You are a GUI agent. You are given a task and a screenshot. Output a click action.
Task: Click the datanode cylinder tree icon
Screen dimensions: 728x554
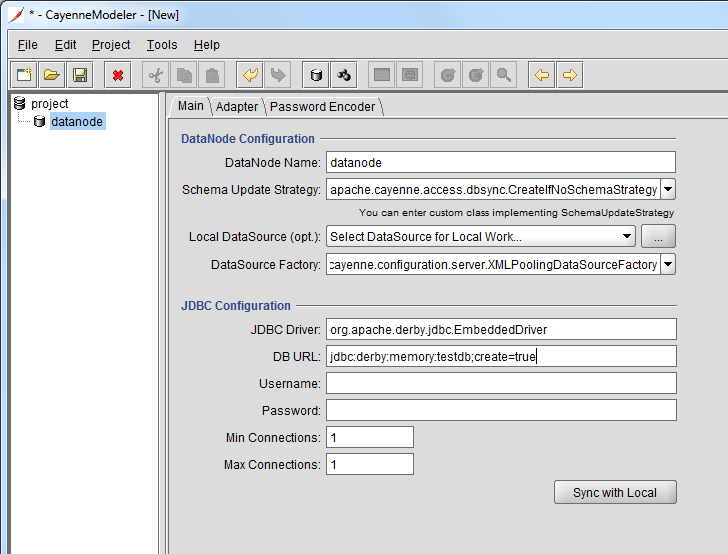click(x=39, y=122)
